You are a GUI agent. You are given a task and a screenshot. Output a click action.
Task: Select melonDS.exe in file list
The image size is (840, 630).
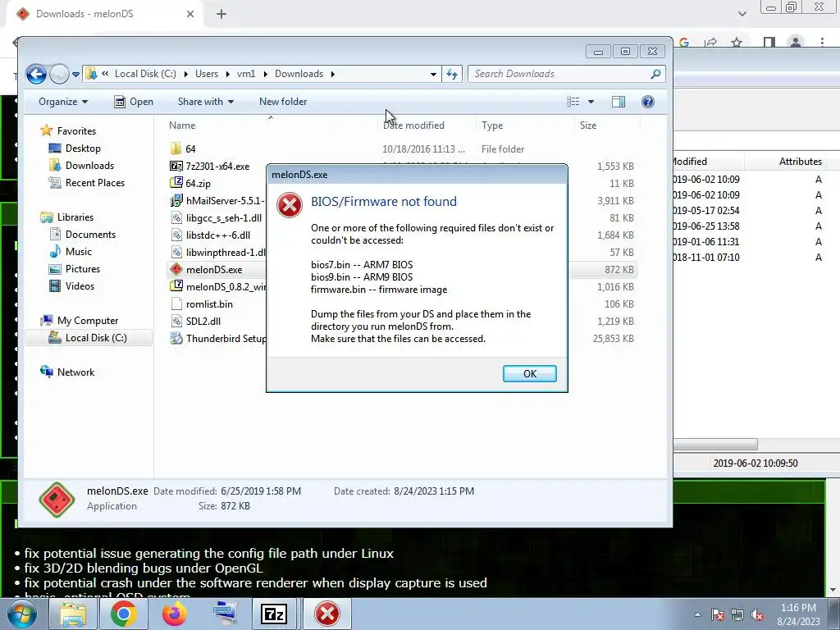[214, 269]
